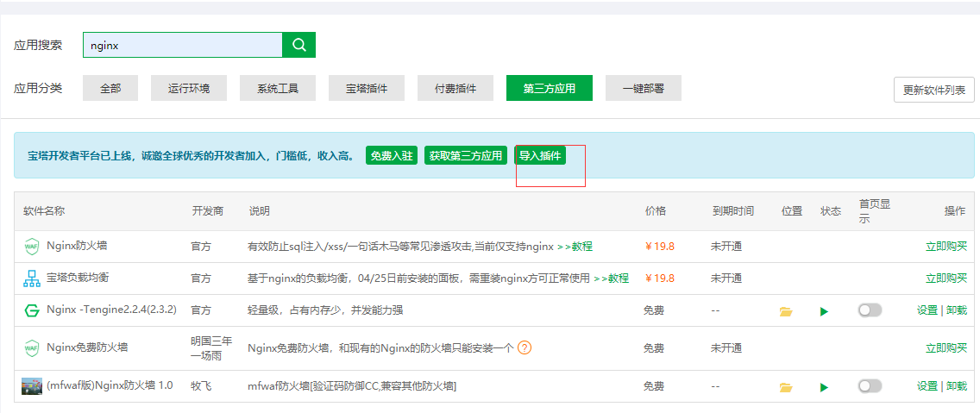Click developer name 牧飞
This screenshot has width=980, height=413.
201,386
